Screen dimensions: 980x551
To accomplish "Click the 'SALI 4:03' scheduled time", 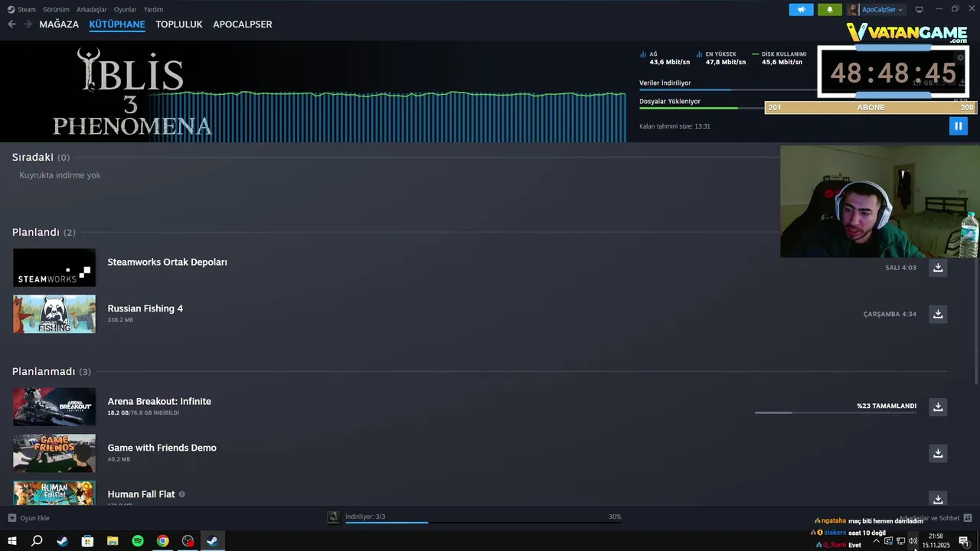I will (x=900, y=268).
